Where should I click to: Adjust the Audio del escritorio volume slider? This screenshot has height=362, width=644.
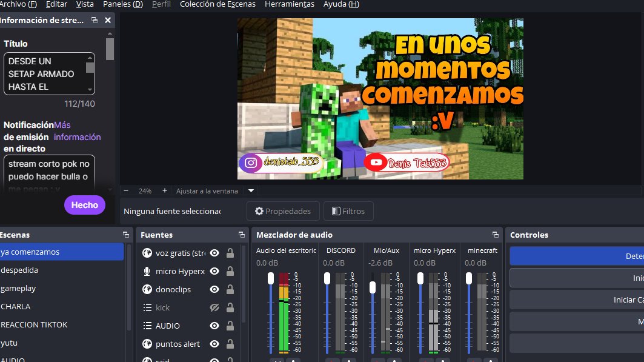point(271,278)
